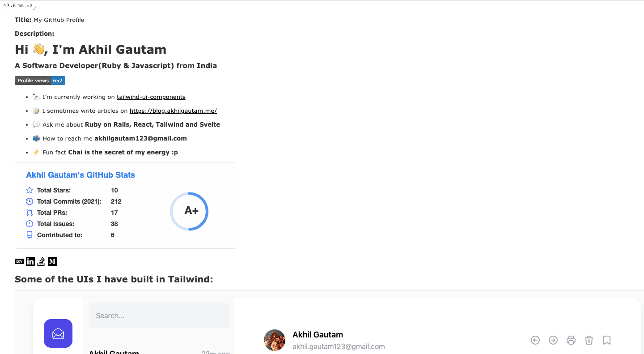Click the Total Stars star icon

(x=30, y=190)
